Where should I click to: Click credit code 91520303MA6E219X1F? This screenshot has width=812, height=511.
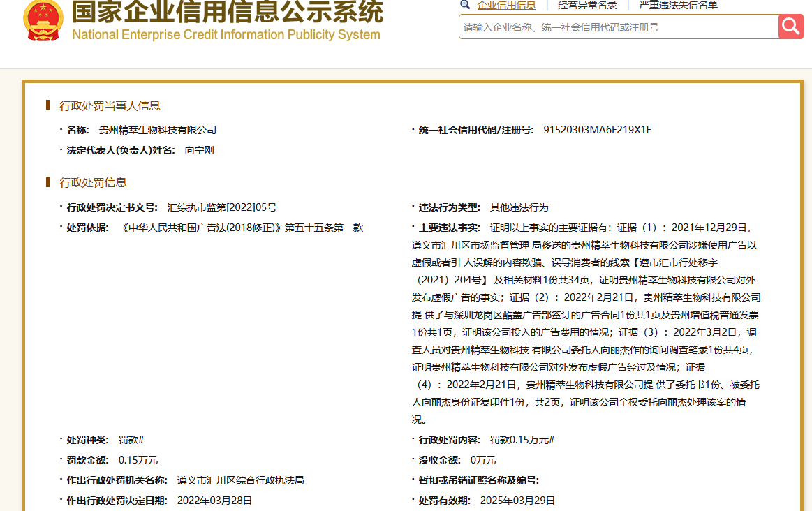click(597, 130)
